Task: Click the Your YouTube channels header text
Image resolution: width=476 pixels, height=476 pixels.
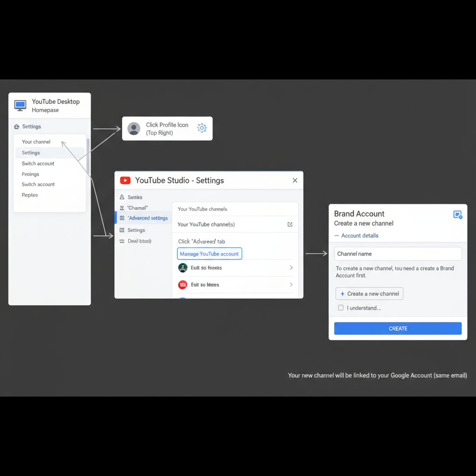Action: (x=203, y=209)
